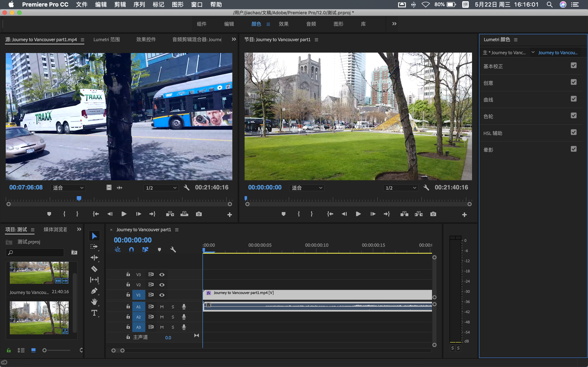Screen dimensions: 588x367
Task: Open the 序列 menu
Action: tap(139, 4)
